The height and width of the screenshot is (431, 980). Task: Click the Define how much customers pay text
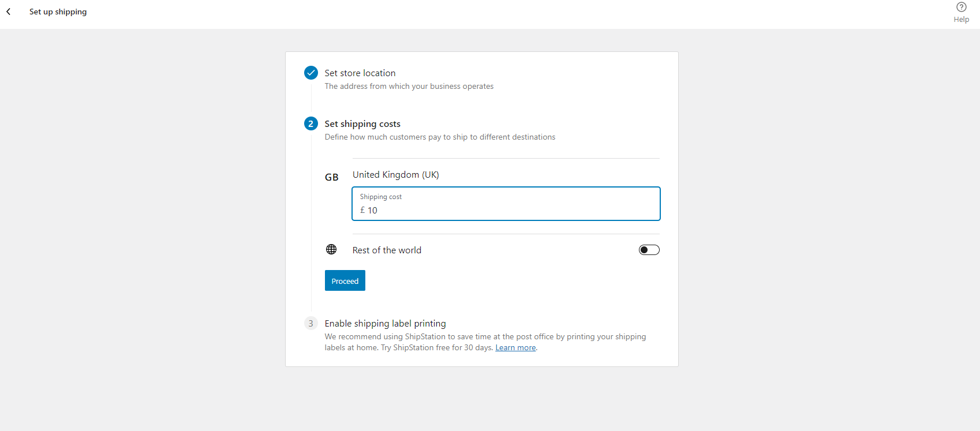(x=440, y=137)
